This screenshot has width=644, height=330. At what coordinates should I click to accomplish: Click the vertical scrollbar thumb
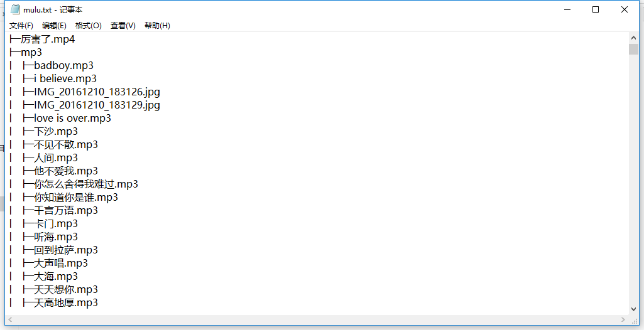633,49
